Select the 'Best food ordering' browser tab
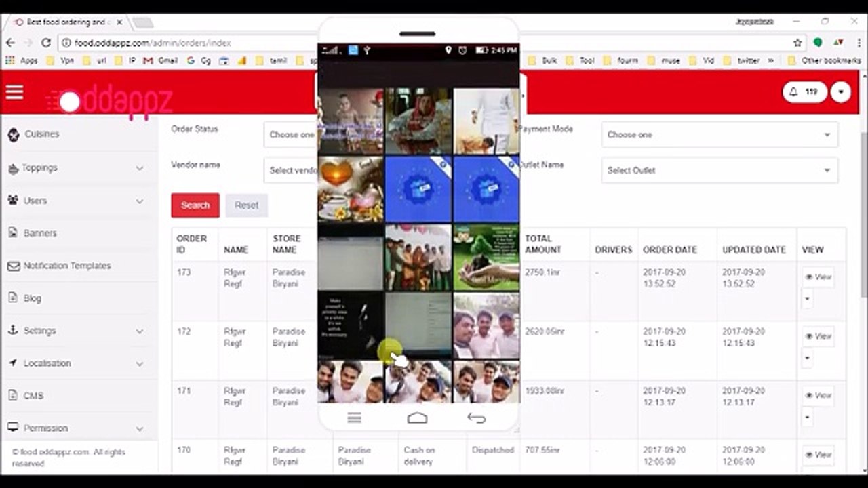868x488 pixels. coord(66,22)
